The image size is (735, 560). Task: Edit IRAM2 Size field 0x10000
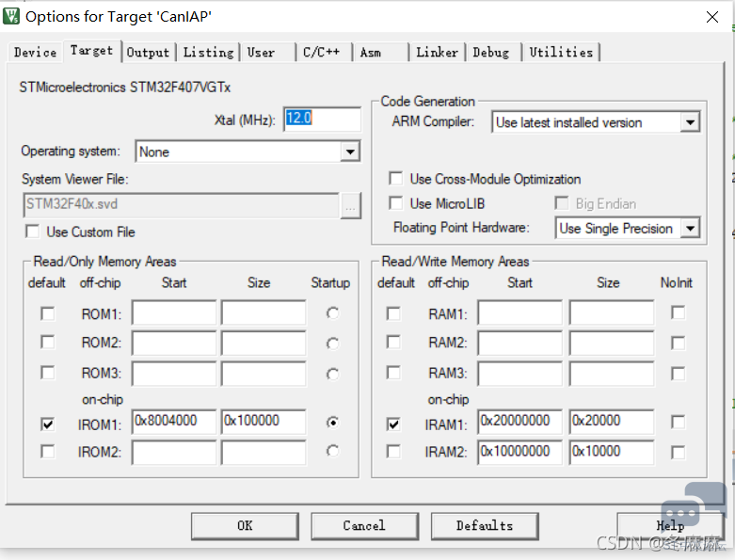coord(612,453)
